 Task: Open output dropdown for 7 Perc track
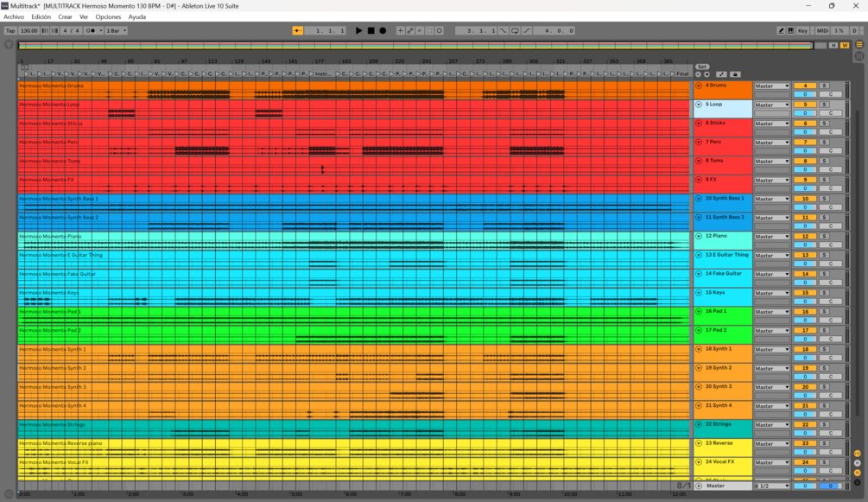(772, 143)
